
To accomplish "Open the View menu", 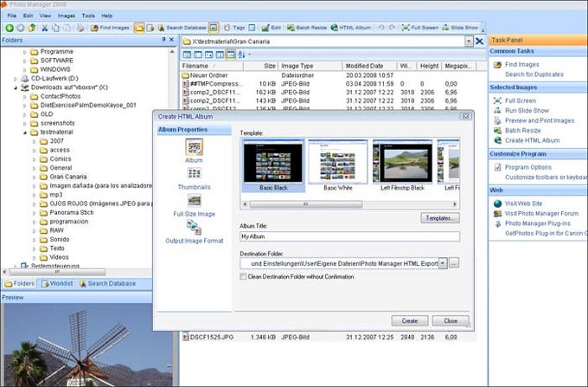I will tap(45, 16).
